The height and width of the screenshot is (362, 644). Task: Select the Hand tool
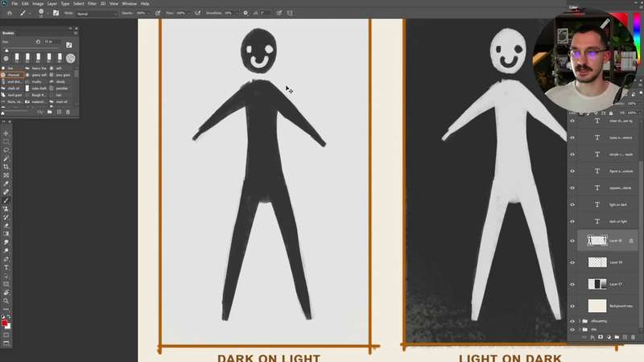point(6,293)
